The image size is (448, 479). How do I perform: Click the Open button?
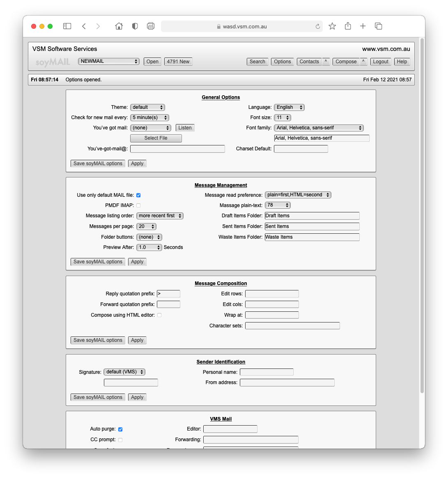point(152,61)
